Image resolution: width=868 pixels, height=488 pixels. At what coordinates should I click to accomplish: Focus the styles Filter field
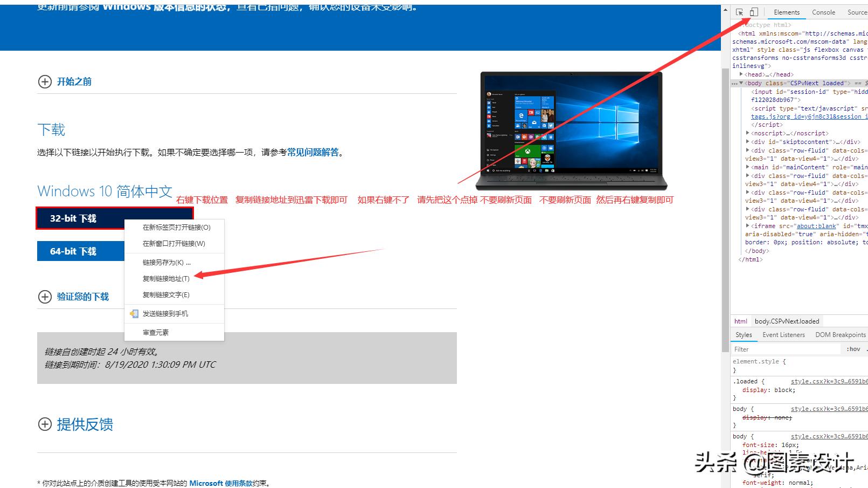(786, 349)
